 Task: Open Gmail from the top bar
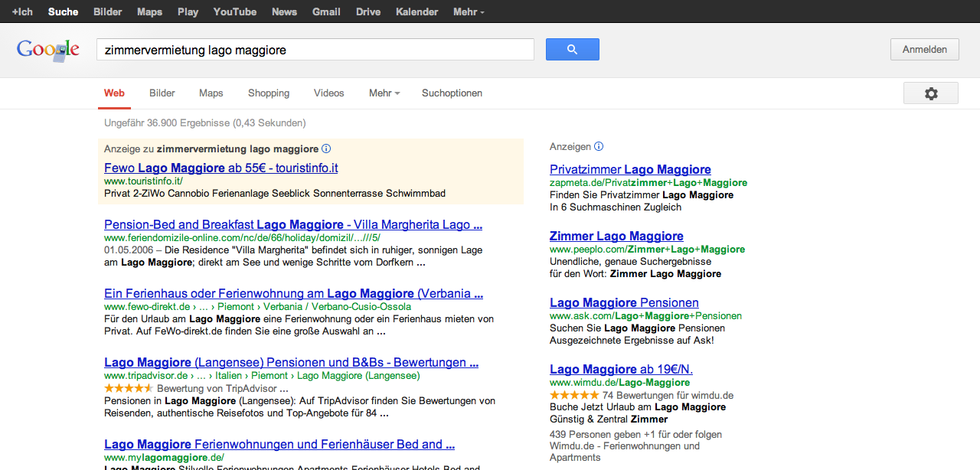coord(326,11)
